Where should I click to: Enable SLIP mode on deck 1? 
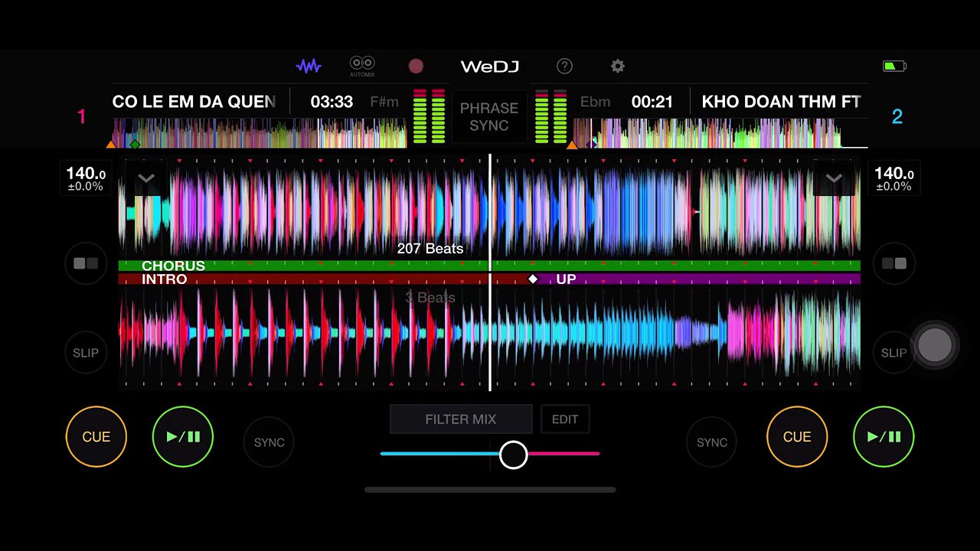[86, 353]
